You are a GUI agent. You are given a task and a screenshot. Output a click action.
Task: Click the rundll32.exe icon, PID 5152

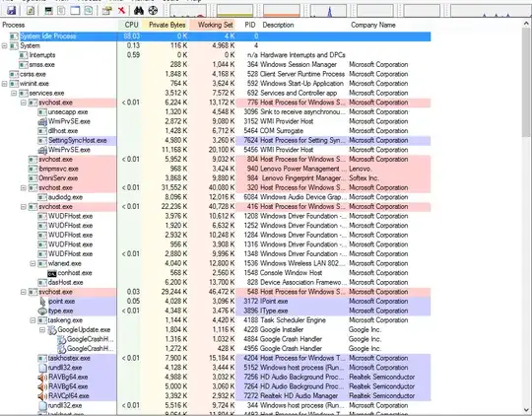pos(42,368)
